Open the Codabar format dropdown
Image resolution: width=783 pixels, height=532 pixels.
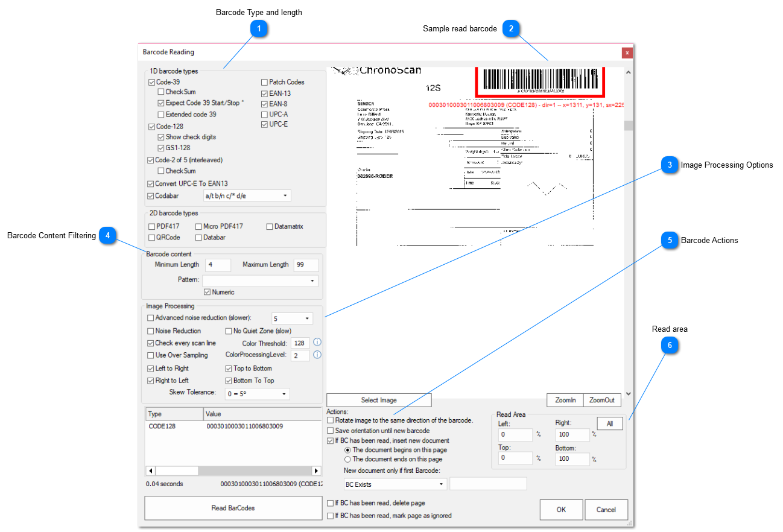point(286,195)
